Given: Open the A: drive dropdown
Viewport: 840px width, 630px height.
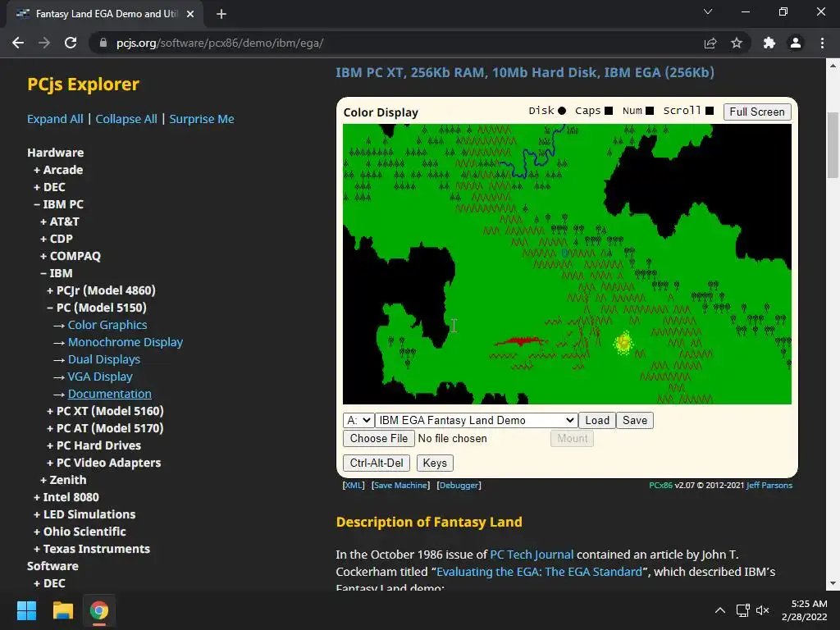Looking at the screenshot, I should (358, 421).
